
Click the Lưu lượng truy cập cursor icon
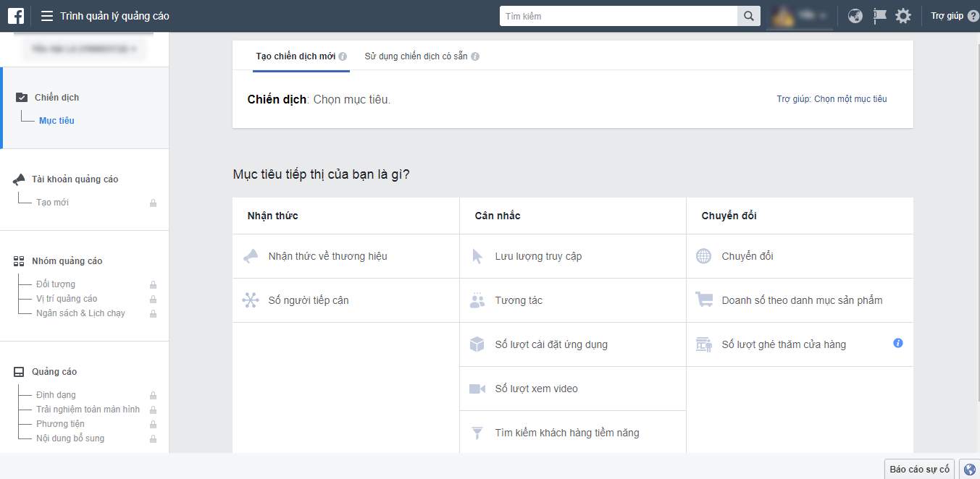477,255
